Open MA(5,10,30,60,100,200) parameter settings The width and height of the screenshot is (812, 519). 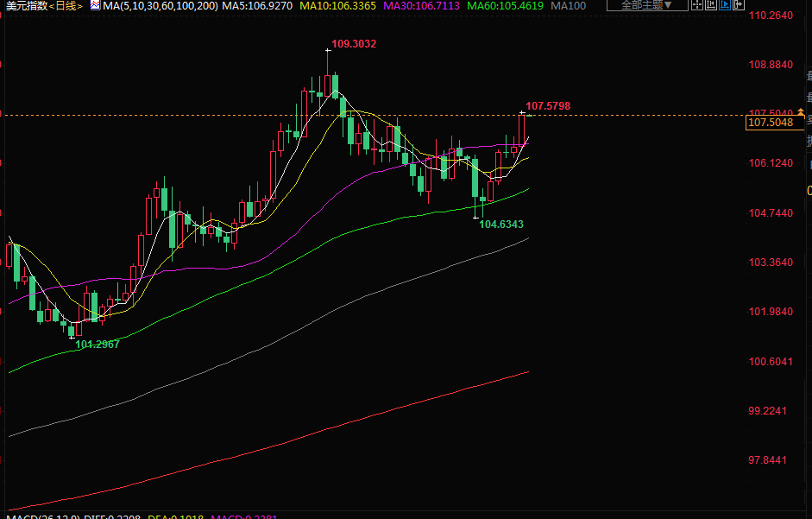tap(161, 6)
